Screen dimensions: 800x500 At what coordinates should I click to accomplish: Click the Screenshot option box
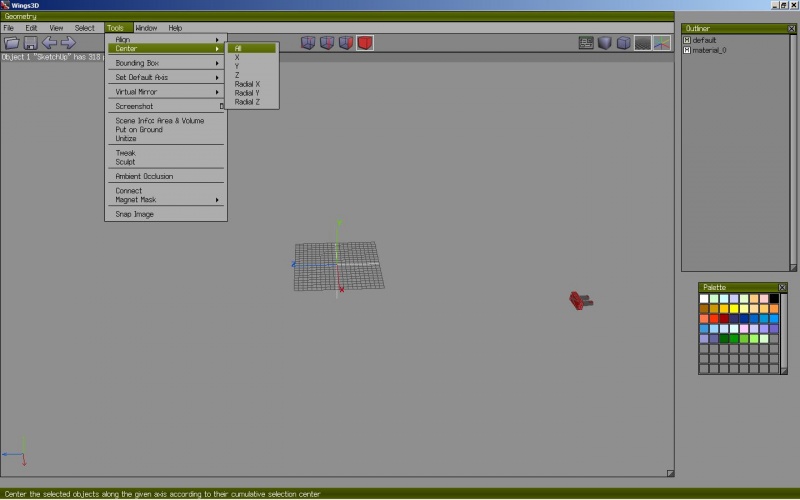click(x=222, y=106)
